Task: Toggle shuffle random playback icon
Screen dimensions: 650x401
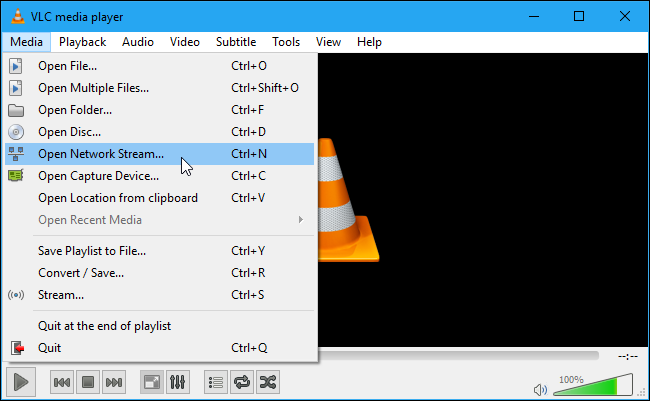Action: coord(268,382)
